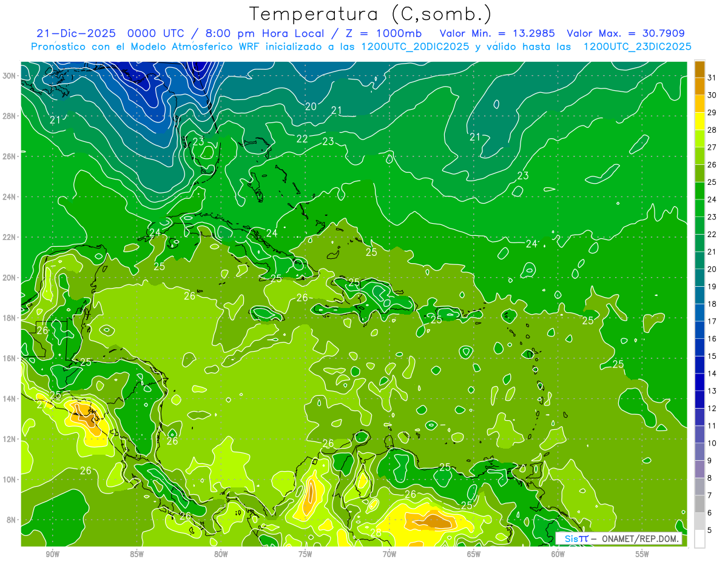Viewport: 728px width, 562px height.
Task: Click the 70W longitude axis label
Action: point(389,554)
